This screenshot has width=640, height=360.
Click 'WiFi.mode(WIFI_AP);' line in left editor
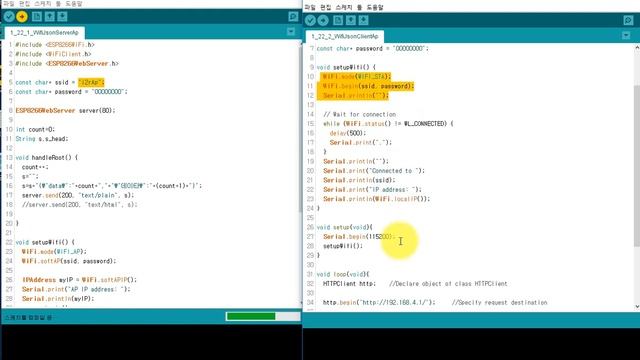pyautogui.click(x=54, y=252)
